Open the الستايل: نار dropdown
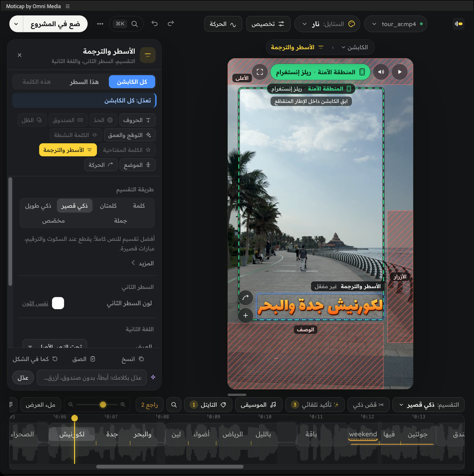 327,24
